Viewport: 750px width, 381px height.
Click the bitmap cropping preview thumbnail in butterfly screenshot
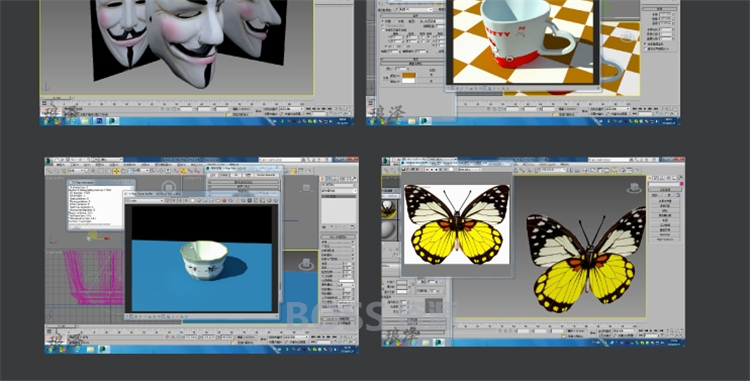(x=434, y=306)
